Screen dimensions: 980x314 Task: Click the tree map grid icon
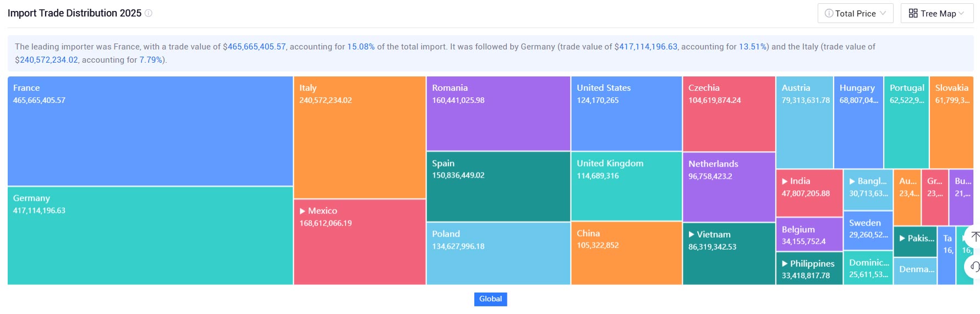913,13
